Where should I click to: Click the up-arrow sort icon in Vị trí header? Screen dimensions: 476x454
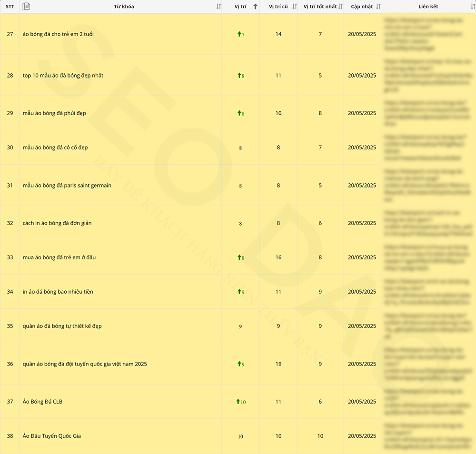(x=256, y=7)
